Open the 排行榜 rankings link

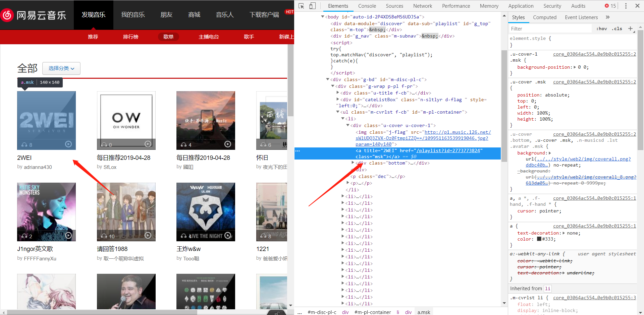(x=130, y=37)
